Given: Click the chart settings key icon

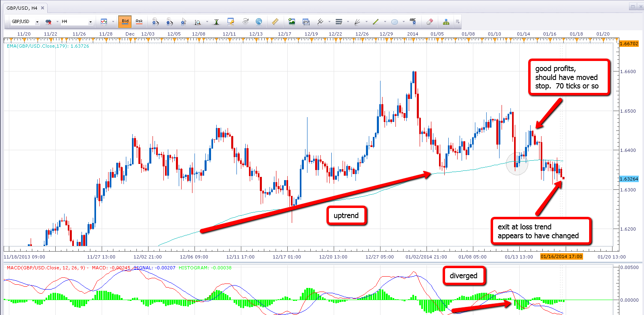Looking at the screenshot, I should 231,21.
